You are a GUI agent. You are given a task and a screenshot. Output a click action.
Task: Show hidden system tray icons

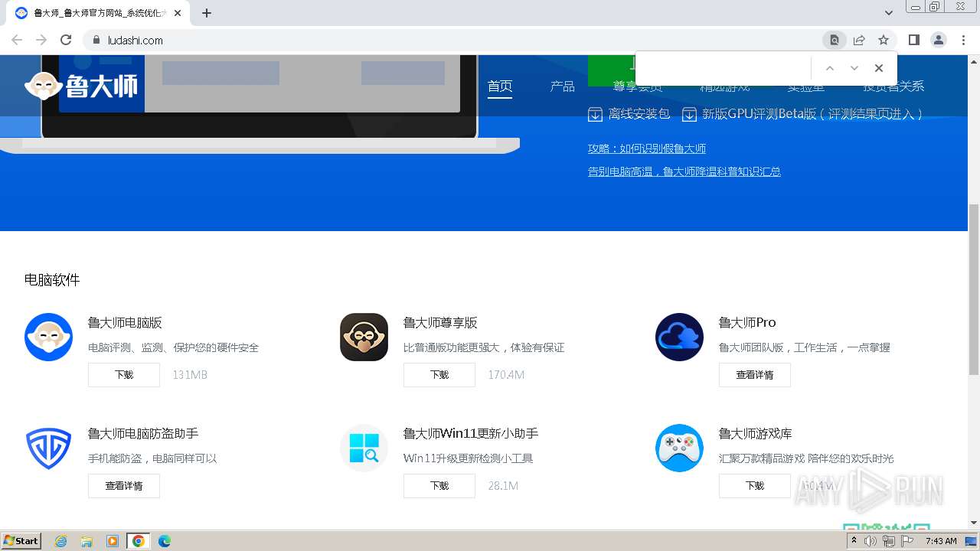tap(854, 541)
